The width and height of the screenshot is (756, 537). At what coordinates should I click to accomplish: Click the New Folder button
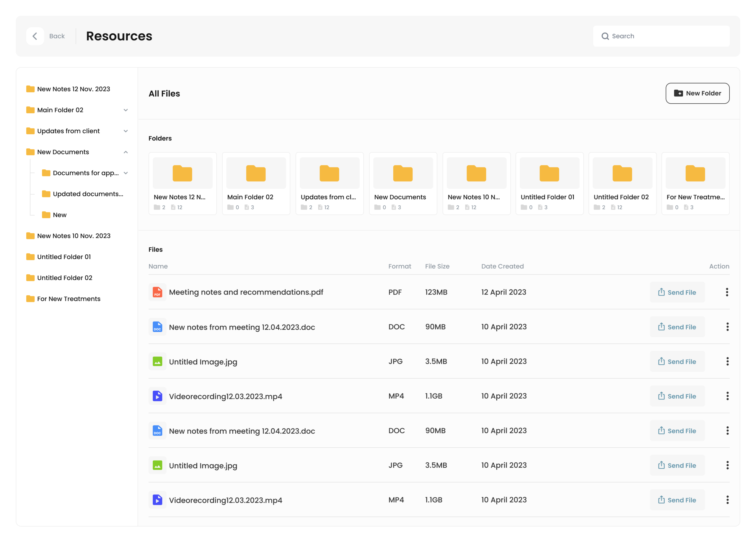(x=698, y=93)
